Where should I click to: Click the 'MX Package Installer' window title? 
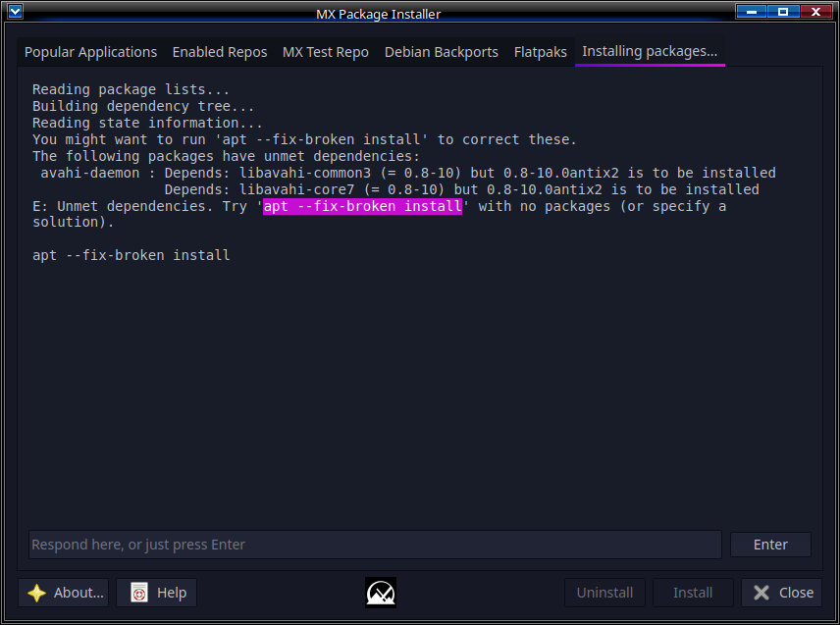click(378, 14)
